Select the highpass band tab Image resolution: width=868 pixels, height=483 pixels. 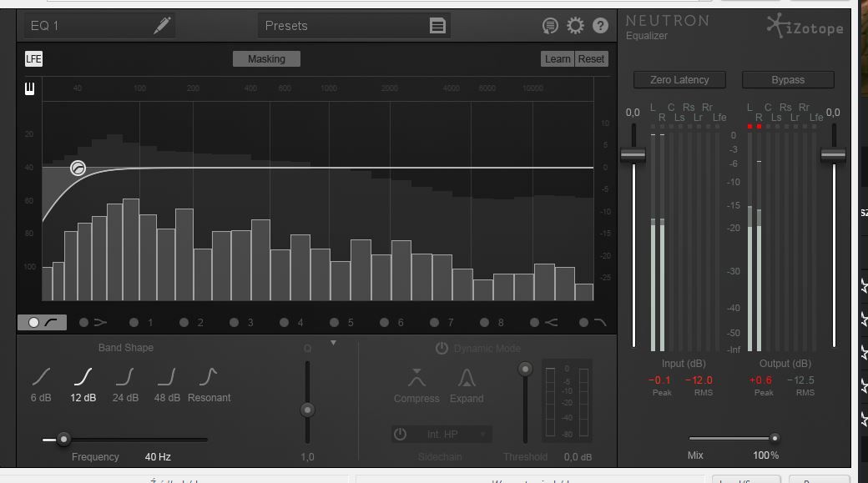pyautogui.click(x=42, y=323)
